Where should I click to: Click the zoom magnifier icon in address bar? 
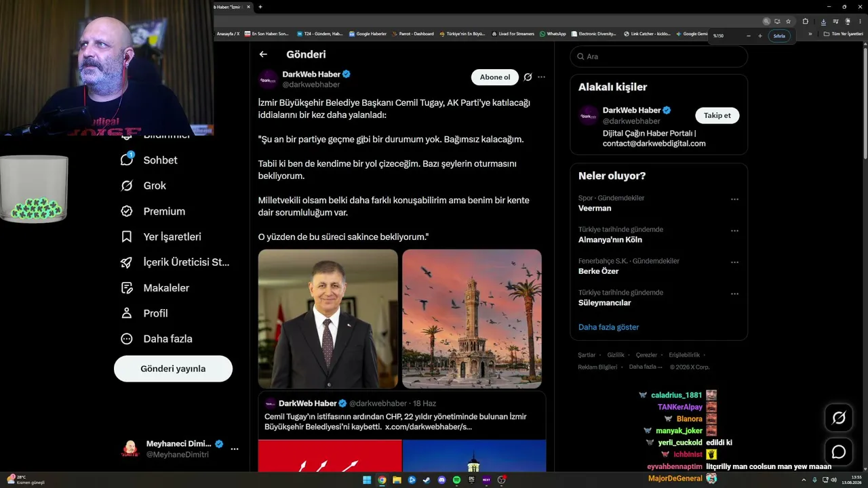click(766, 21)
